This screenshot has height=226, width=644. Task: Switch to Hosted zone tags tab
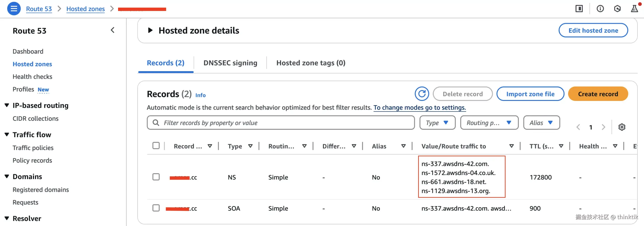311,63
